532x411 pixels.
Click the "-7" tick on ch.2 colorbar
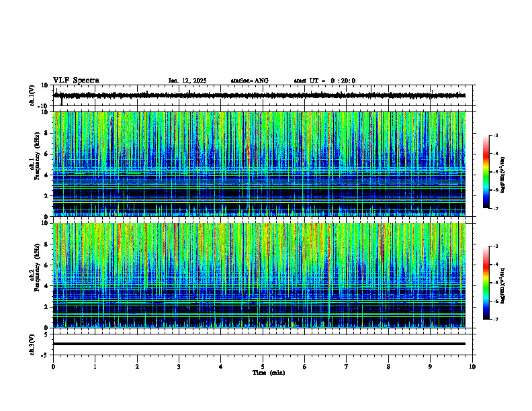click(x=495, y=319)
